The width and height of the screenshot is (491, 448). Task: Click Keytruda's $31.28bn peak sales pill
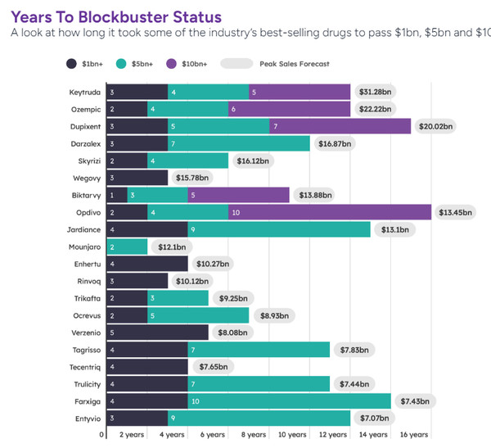pos(374,92)
